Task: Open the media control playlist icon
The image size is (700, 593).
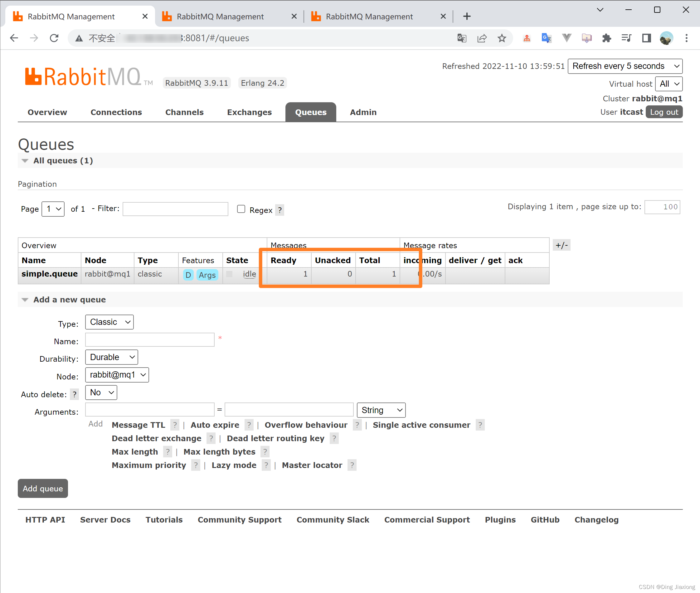Action: (626, 38)
